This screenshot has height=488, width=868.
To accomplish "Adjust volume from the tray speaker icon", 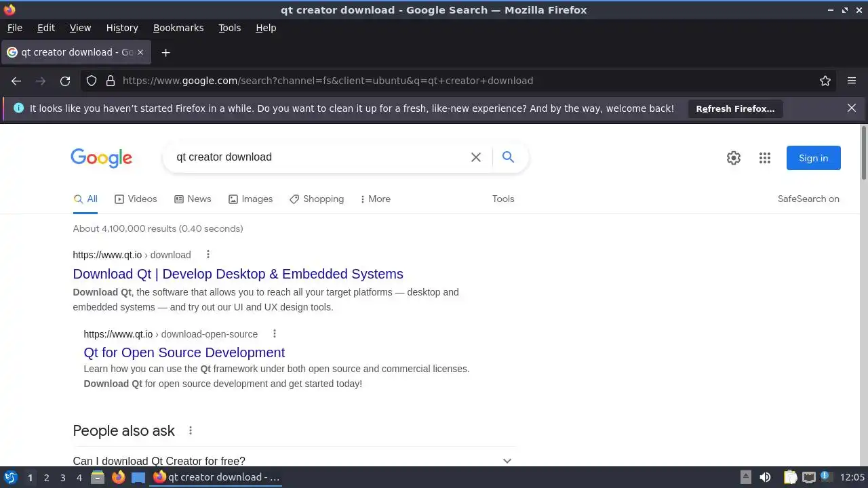I will [765, 477].
